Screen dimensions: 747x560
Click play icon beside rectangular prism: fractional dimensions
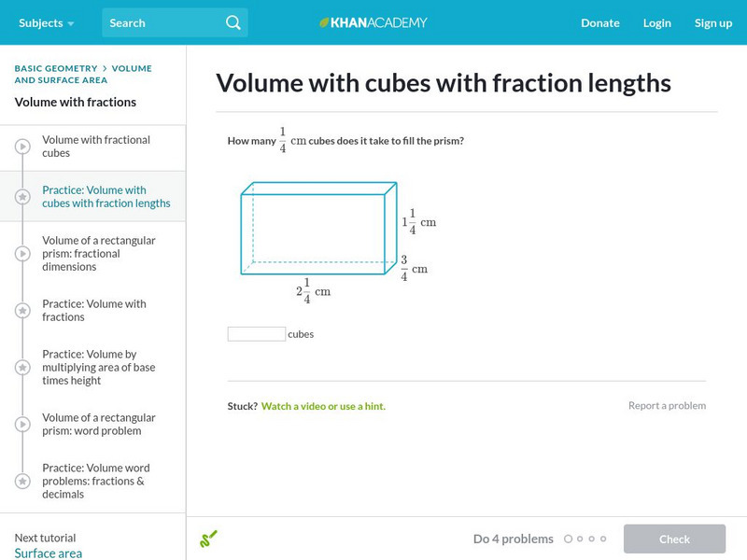(x=22, y=253)
